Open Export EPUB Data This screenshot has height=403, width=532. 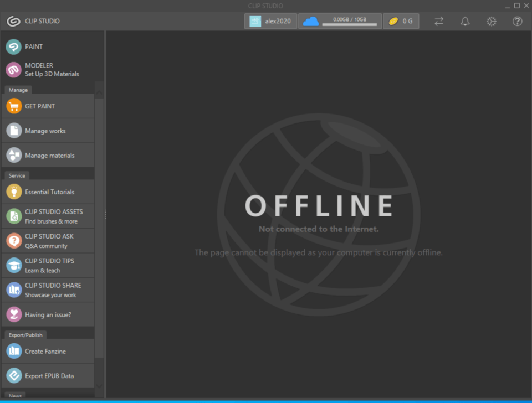pos(49,376)
